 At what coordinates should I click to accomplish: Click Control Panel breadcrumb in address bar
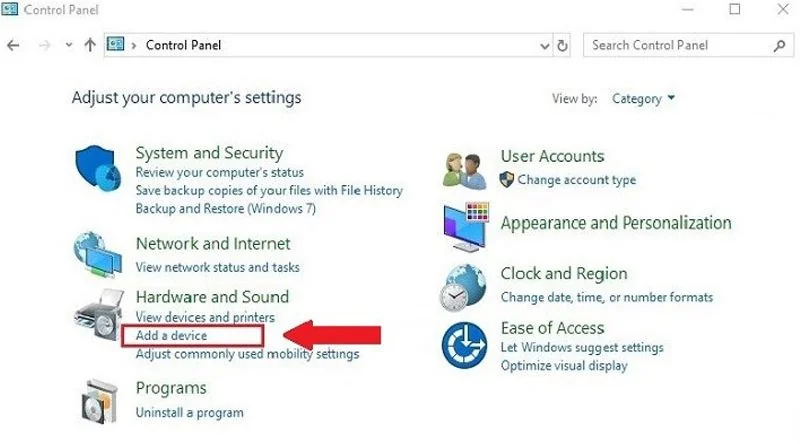[183, 45]
